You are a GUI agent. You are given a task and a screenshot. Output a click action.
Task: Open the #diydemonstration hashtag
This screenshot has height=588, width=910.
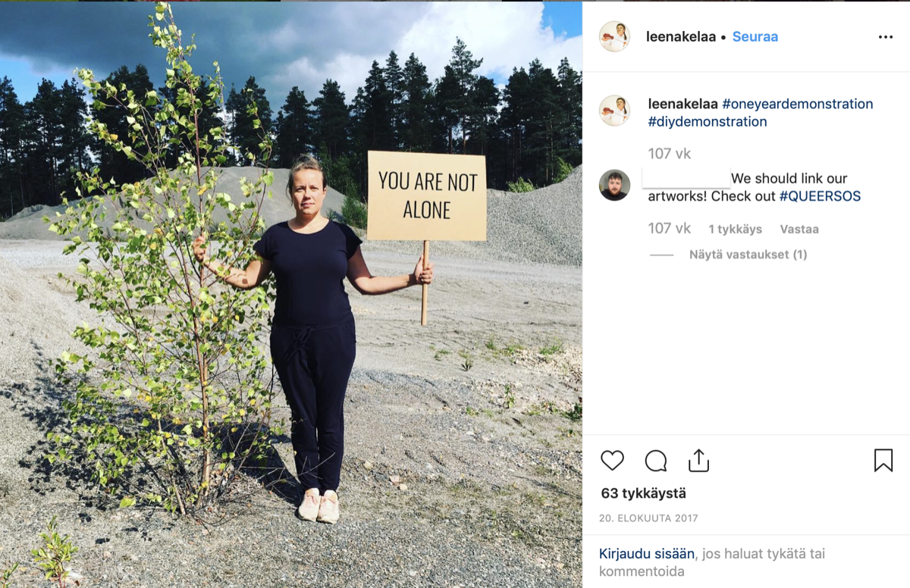click(x=708, y=121)
